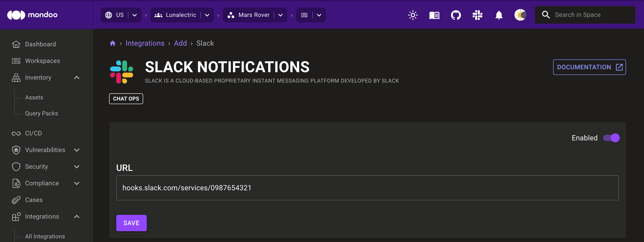Click the documentation book icon in header
This screenshot has height=242, width=644.
click(x=434, y=15)
